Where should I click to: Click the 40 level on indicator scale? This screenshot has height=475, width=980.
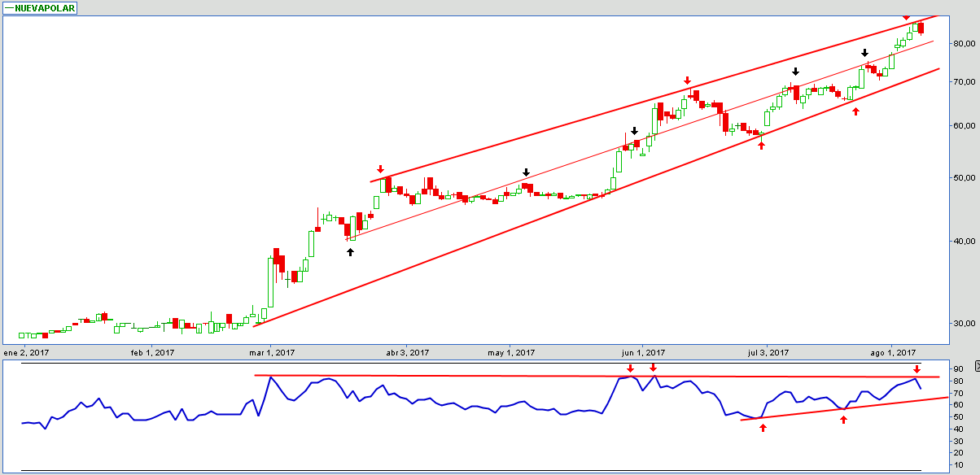958,429
